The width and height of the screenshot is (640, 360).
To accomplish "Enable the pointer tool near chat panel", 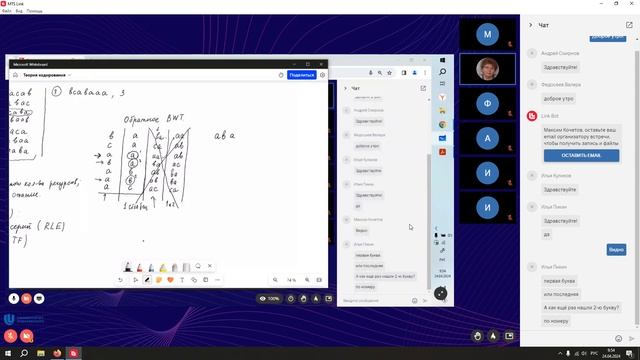I will 493,336.
